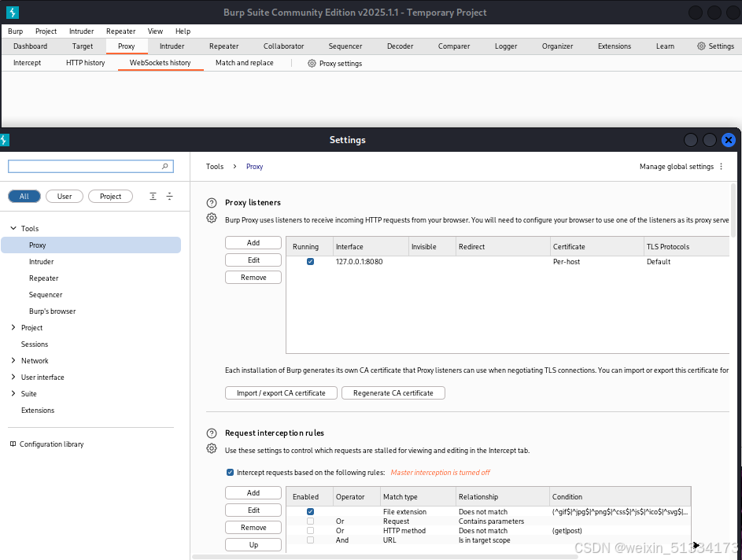The image size is (742, 560).
Task: Open the Extensions main tab
Action: click(615, 46)
